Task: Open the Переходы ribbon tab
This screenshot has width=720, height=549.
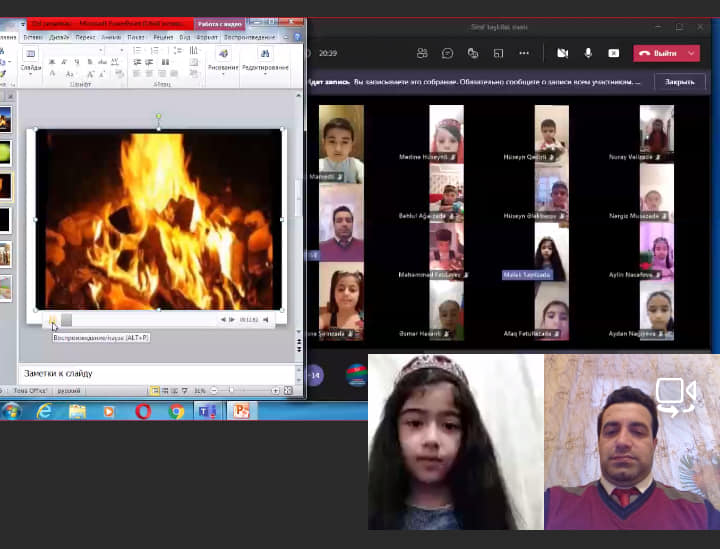Action: click(x=85, y=37)
